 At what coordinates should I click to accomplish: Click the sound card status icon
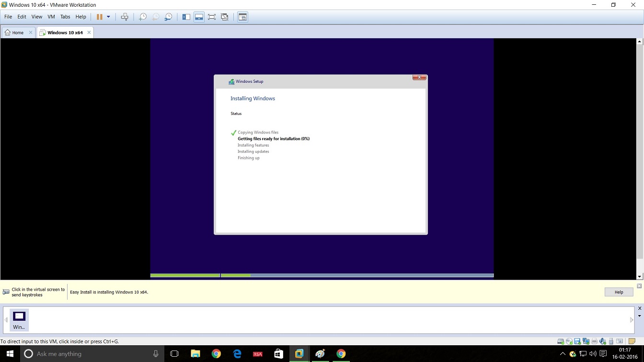[602, 341]
